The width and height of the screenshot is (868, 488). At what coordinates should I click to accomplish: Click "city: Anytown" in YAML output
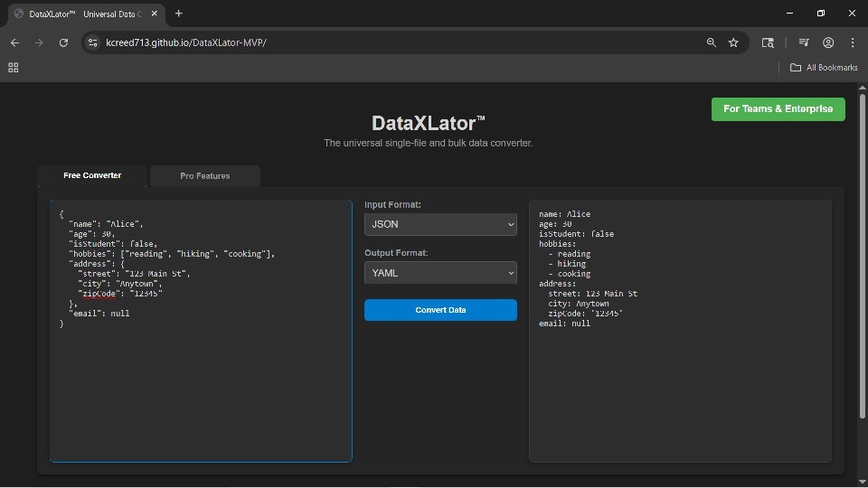[x=579, y=304]
